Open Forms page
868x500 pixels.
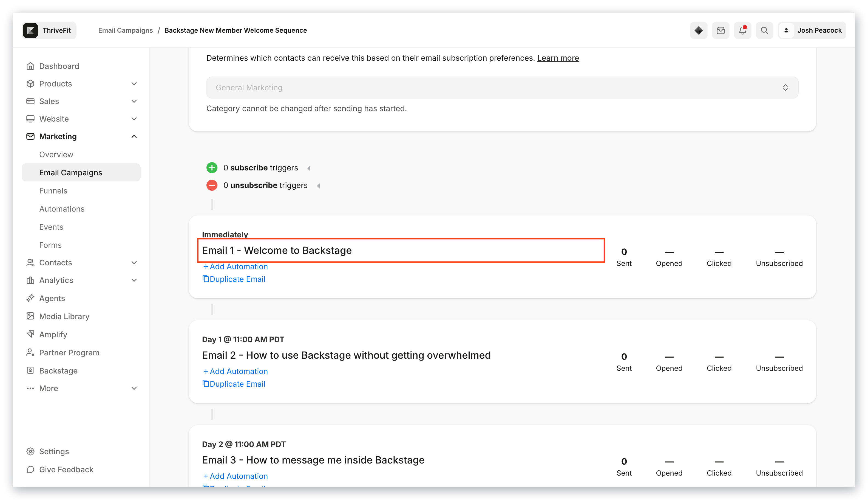50,245
